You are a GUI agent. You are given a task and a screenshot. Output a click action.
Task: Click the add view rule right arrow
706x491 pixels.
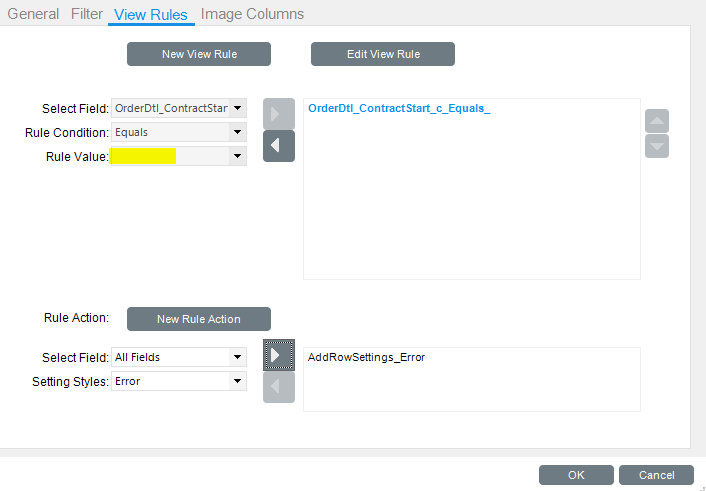[x=278, y=113]
